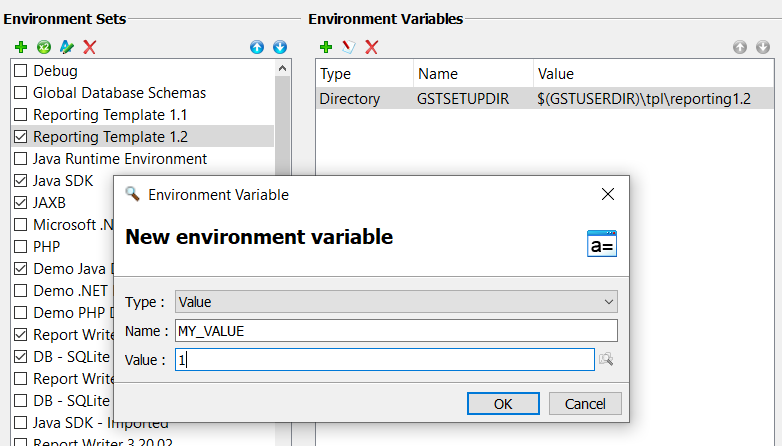Image resolution: width=782 pixels, height=446 pixels.
Task: Select the Reporting Template 1.2 entry
Action: [x=110, y=137]
